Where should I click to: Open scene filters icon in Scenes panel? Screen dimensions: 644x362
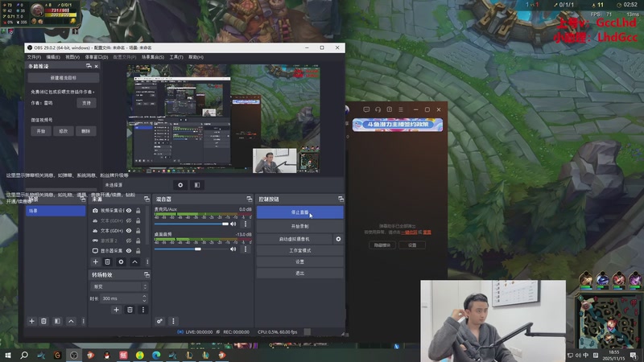click(57, 321)
